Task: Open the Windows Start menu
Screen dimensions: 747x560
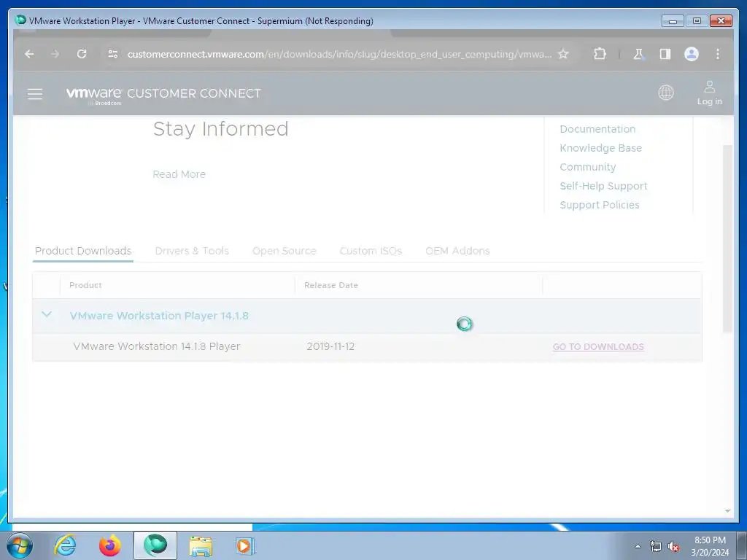Action: (x=20, y=545)
